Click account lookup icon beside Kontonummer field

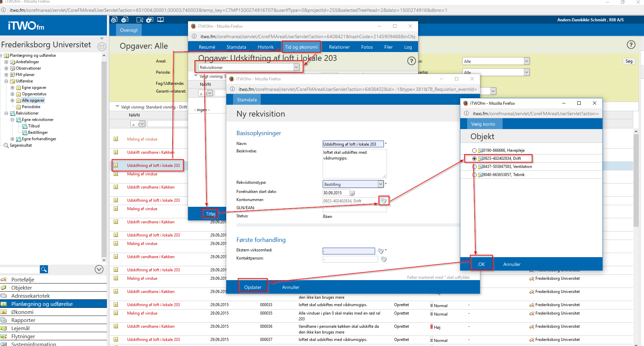tap(384, 201)
